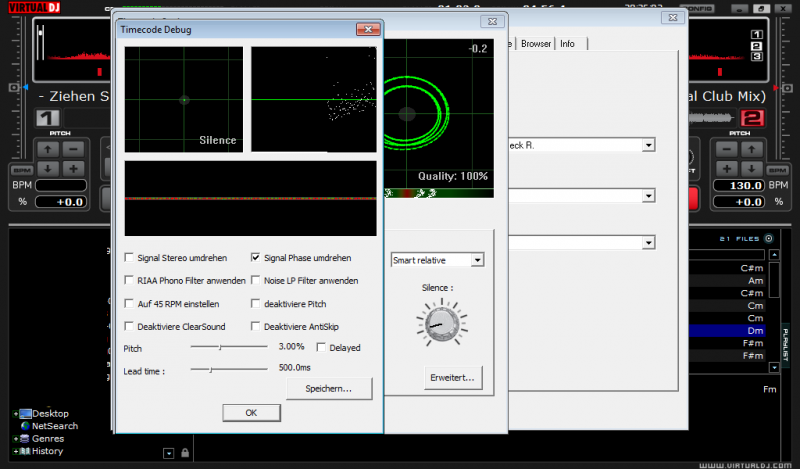This screenshot has width=800, height=469.
Task: Adjust the Lead time slider
Action: pyautogui.click(x=210, y=369)
